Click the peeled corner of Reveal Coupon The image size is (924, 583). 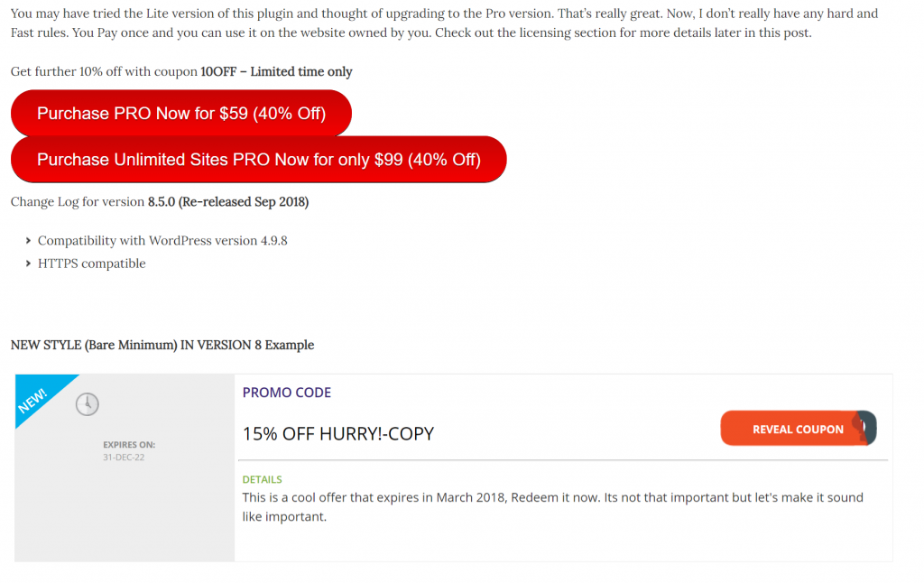pos(867,428)
